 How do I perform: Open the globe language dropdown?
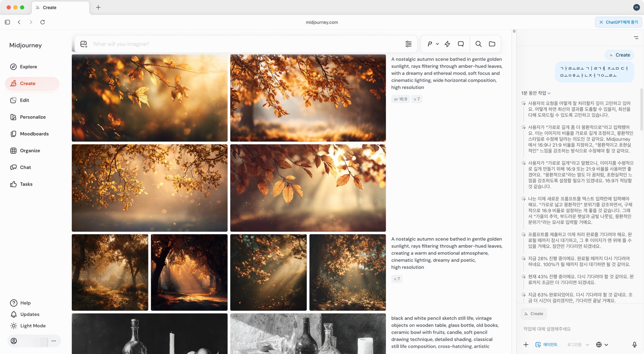(x=601, y=344)
